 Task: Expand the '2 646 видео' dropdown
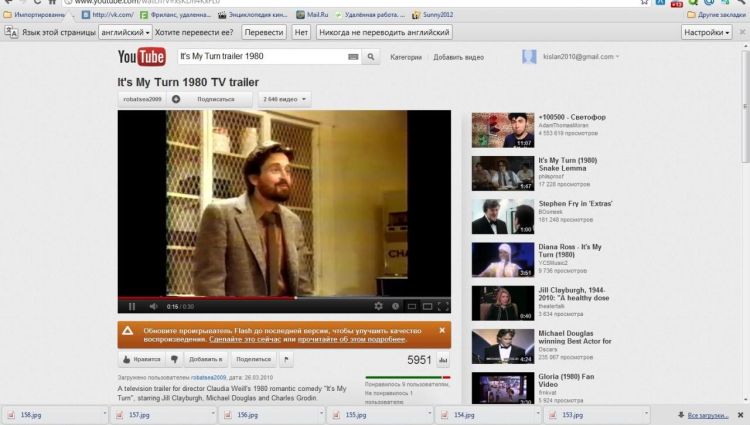pyautogui.click(x=284, y=99)
